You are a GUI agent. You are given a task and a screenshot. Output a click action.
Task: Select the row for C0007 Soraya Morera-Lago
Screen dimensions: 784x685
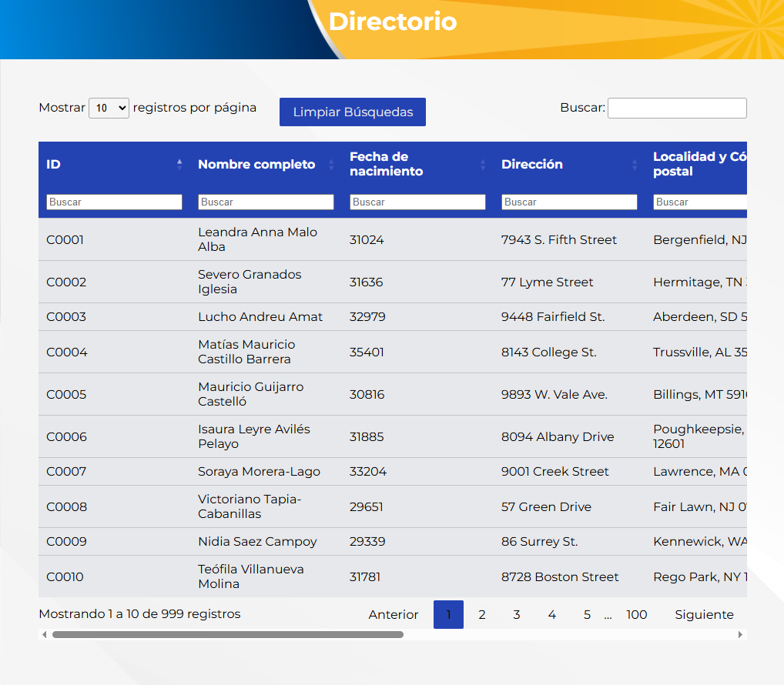(x=259, y=471)
